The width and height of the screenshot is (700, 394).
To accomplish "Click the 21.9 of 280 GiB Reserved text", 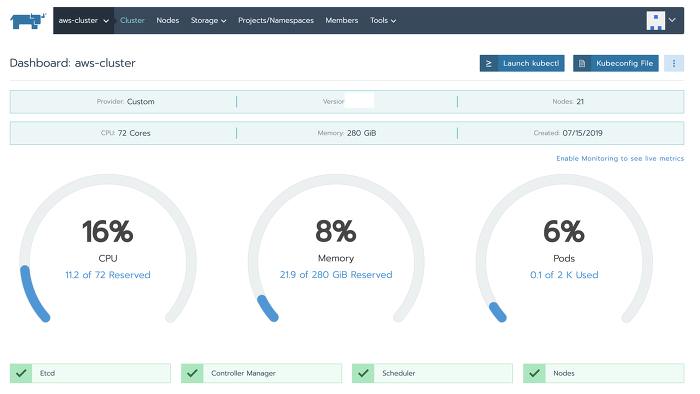I will pos(336,275).
